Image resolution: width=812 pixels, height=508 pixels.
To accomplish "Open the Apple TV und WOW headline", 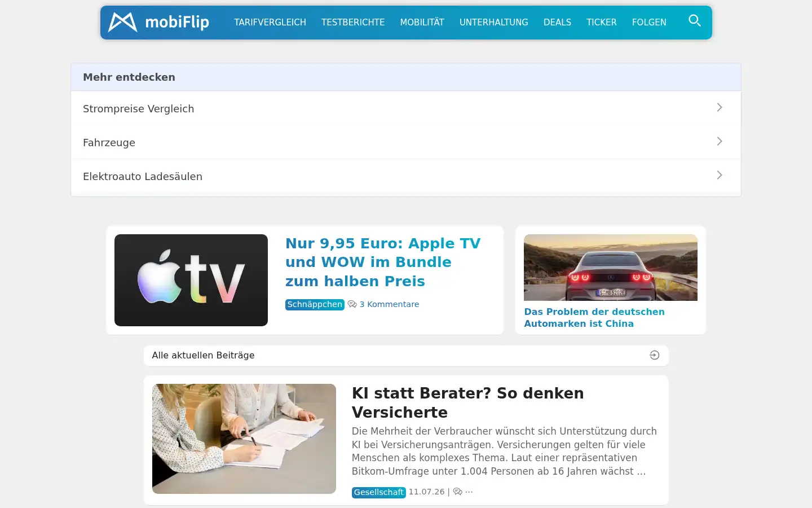I will [383, 262].
